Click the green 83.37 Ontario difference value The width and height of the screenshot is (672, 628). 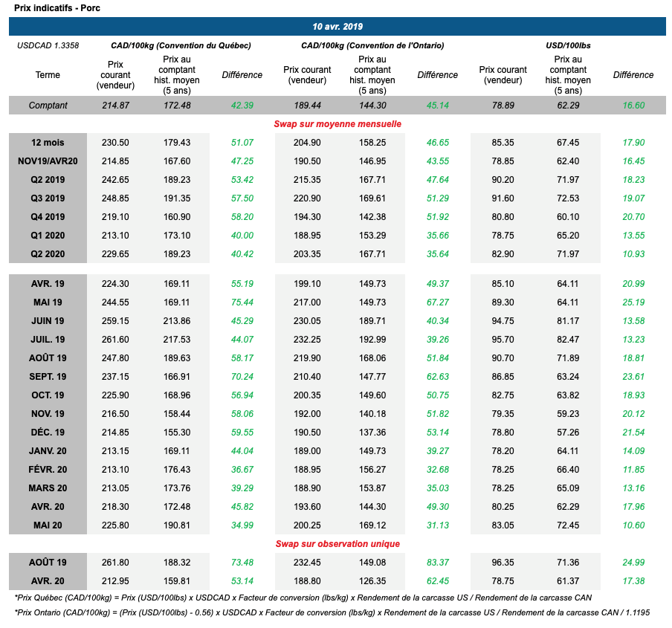tap(438, 563)
